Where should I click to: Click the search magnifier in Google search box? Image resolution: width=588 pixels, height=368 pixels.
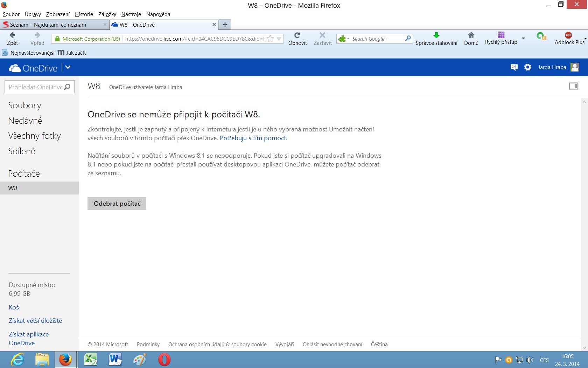(408, 39)
